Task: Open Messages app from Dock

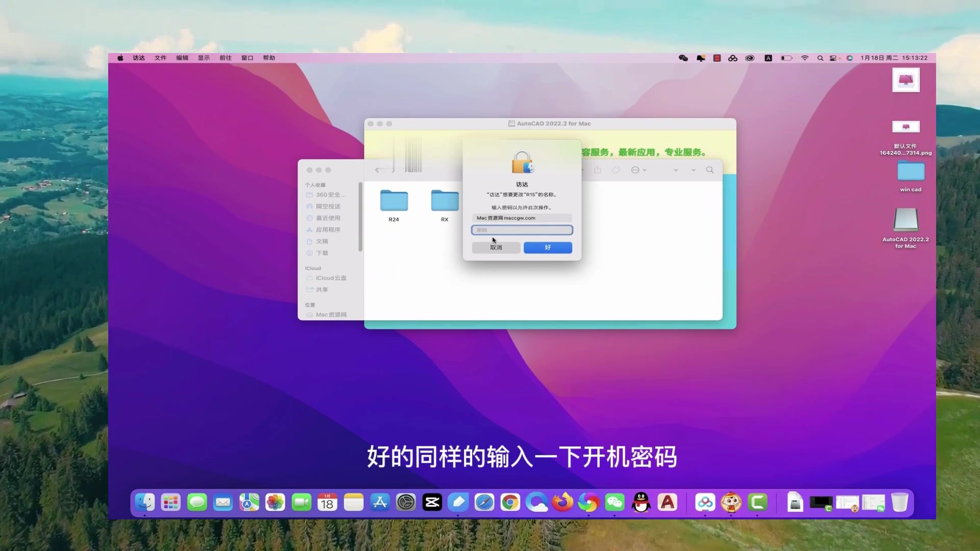Action: point(197,503)
